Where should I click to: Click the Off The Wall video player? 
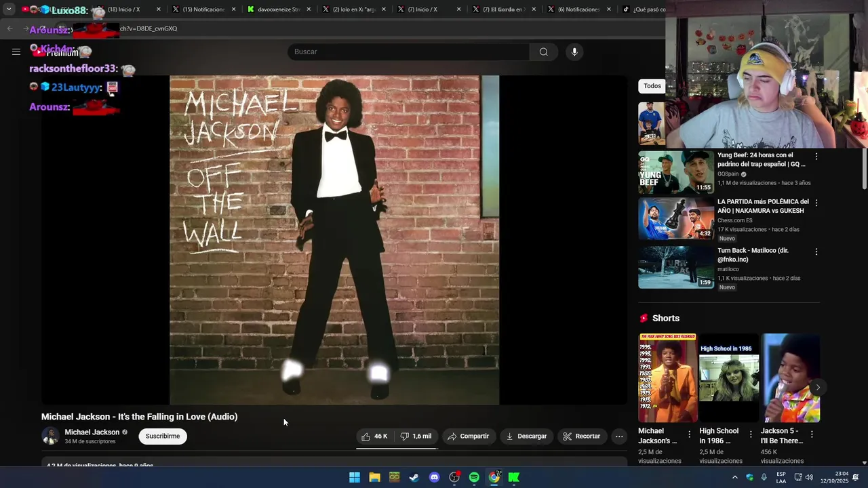click(x=334, y=240)
